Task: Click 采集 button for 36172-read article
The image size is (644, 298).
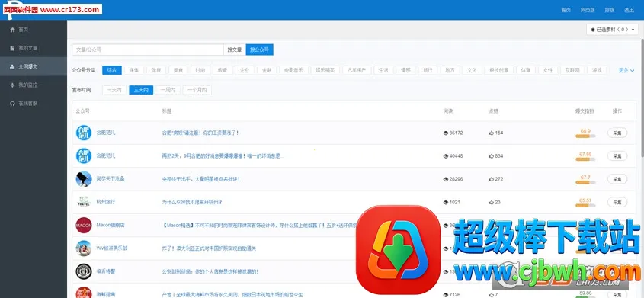Action: [x=617, y=133]
